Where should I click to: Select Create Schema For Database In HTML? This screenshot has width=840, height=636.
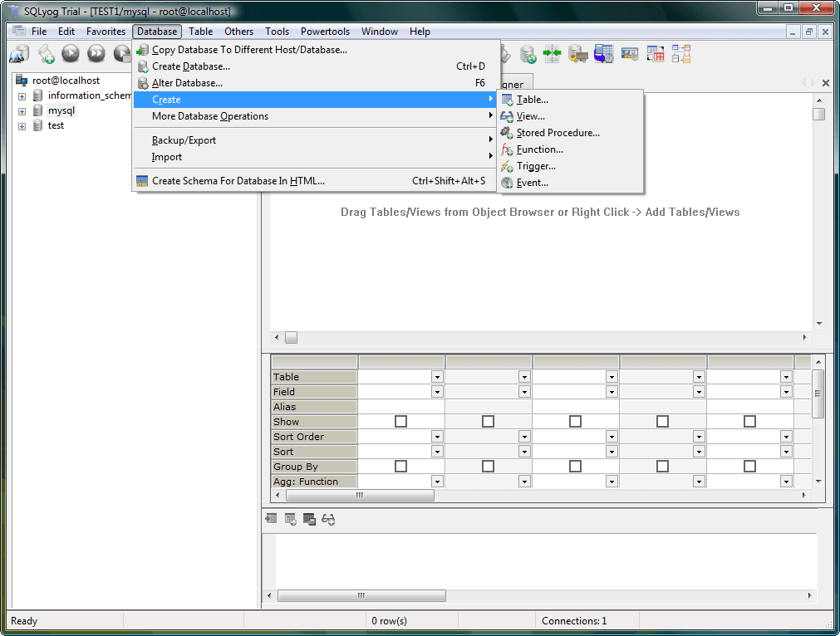click(x=315, y=181)
